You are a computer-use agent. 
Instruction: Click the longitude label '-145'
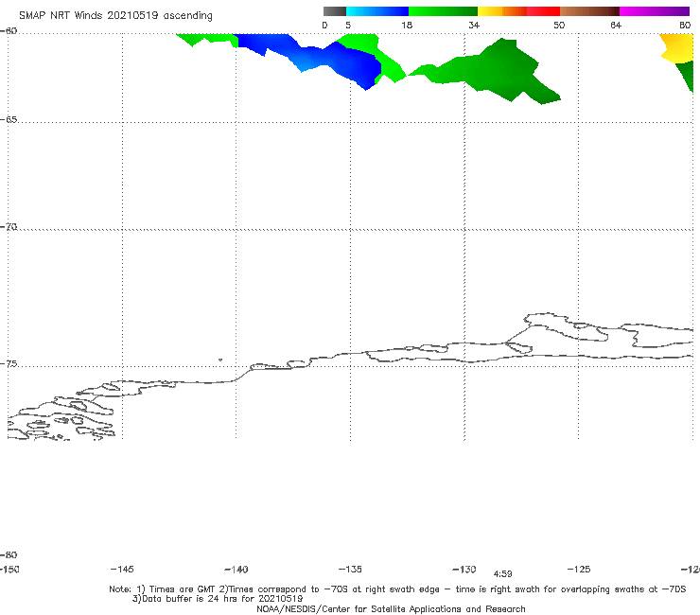tap(122, 569)
